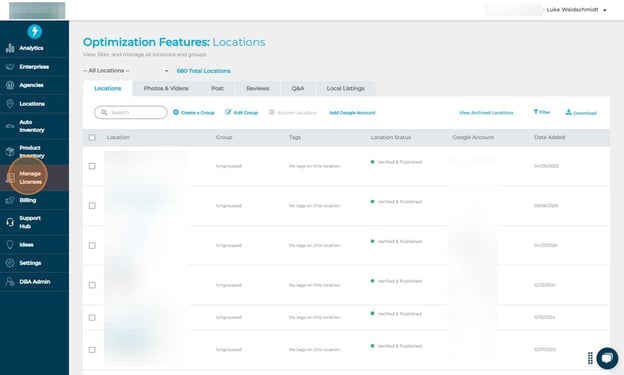Click the Date Added column header
The width and height of the screenshot is (624, 375).
coord(550,137)
